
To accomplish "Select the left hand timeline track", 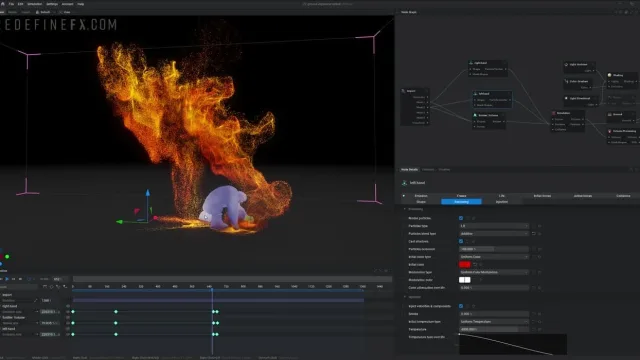I will [x=9, y=329].
